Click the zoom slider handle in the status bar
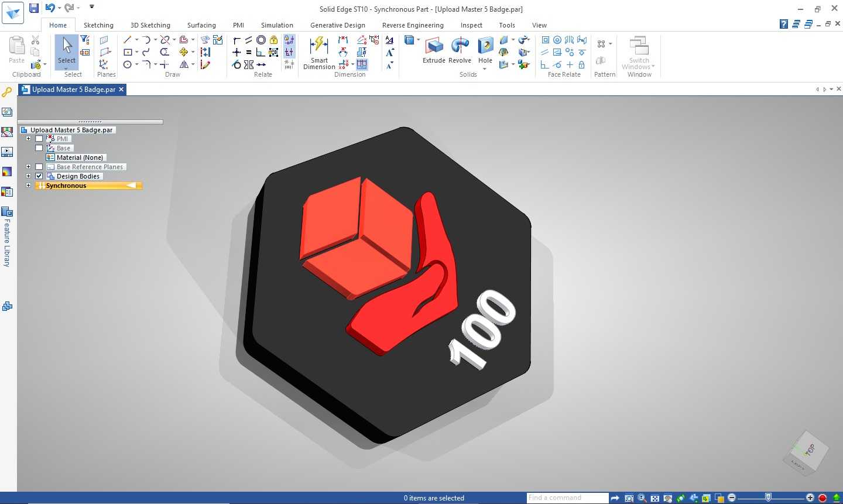Viewport: 843px width, 504px height. [768, 498]
